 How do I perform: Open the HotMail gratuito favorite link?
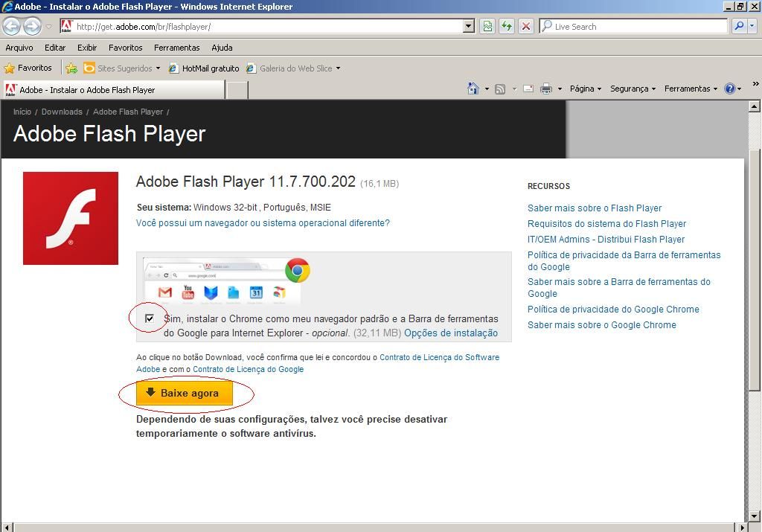(204, 68)
